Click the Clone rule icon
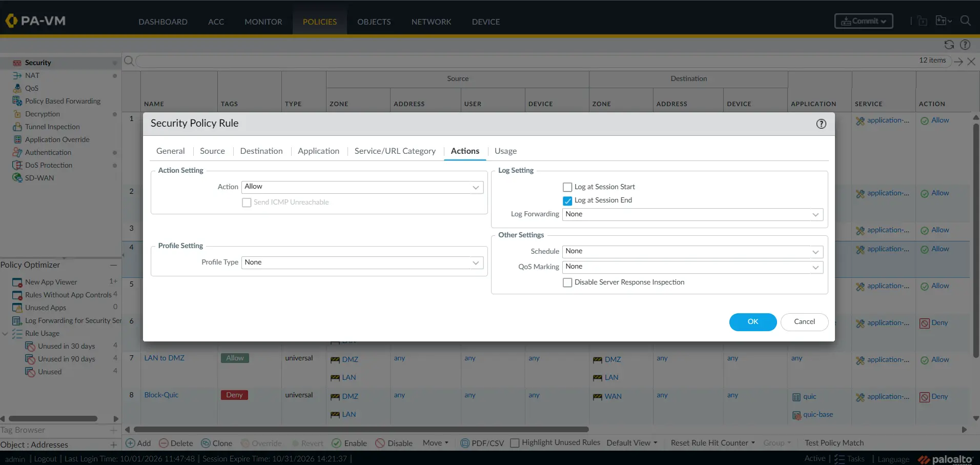The height and width of the screenshot is (465, 980). point(206,443)
